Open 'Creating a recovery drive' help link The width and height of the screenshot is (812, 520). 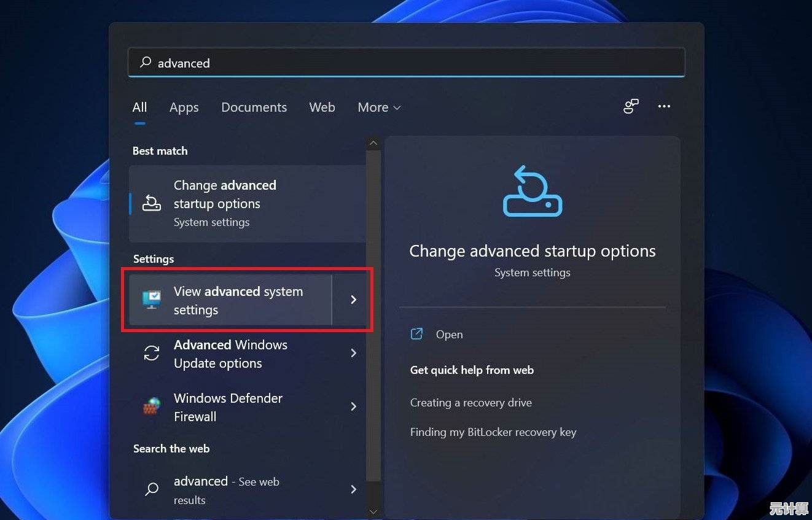point(471,403)
